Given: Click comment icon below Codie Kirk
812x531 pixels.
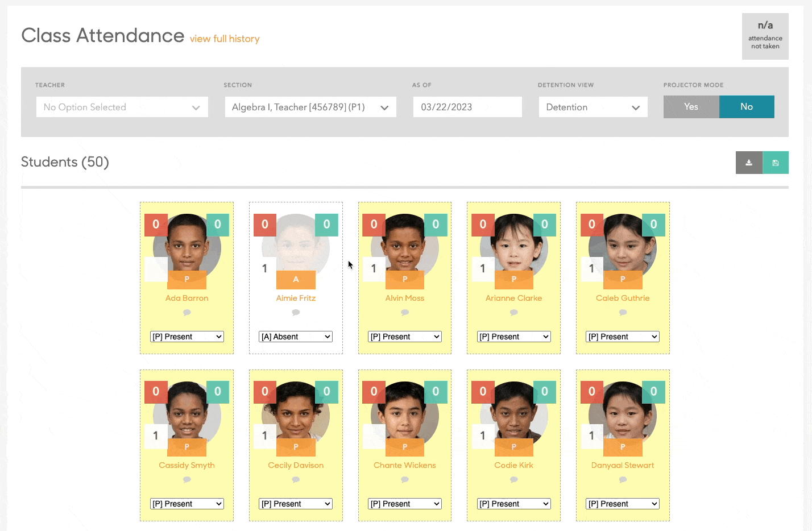Looking at the screenshot, I should point(513,480).
